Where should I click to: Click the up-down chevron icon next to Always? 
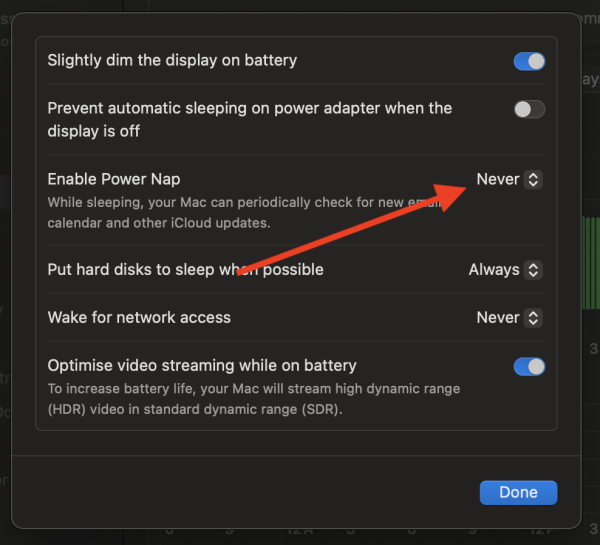pyautogui.click(x=534, y=269)
